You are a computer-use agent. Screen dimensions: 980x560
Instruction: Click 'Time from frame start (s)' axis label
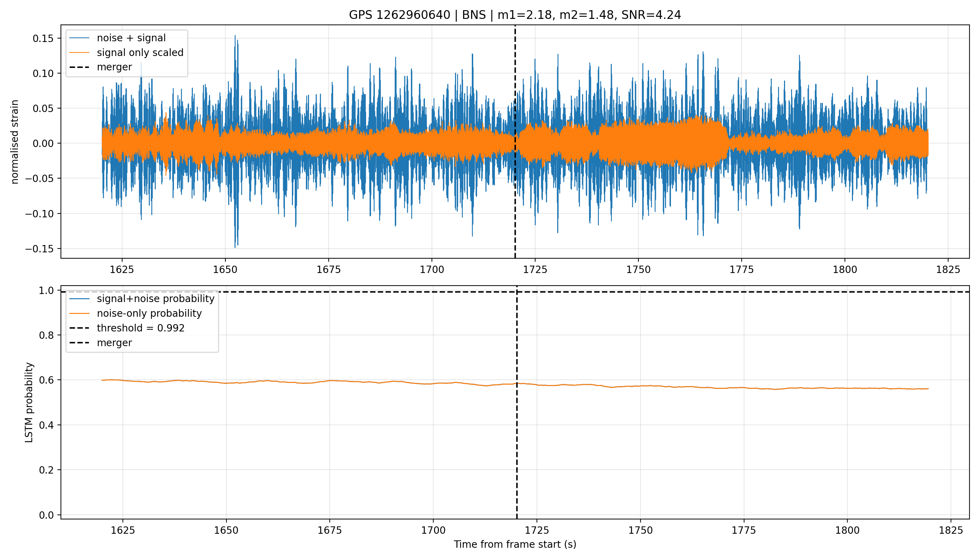tap(514, 545)
